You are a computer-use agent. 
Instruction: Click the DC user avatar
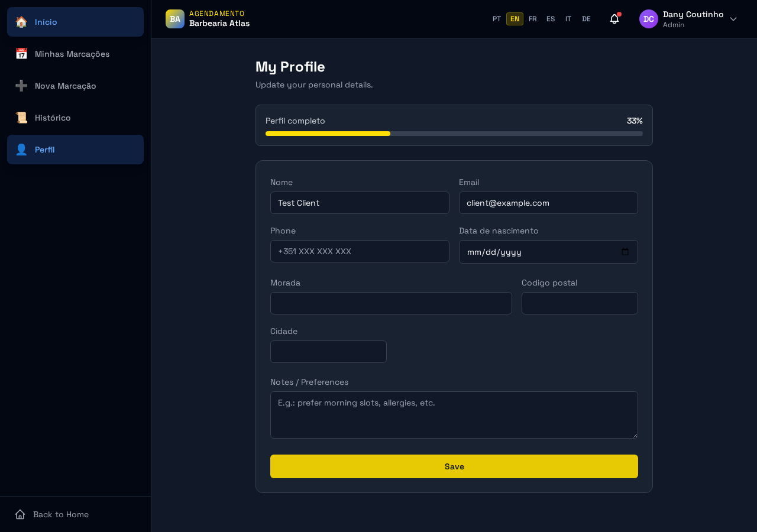pos(649,19)
